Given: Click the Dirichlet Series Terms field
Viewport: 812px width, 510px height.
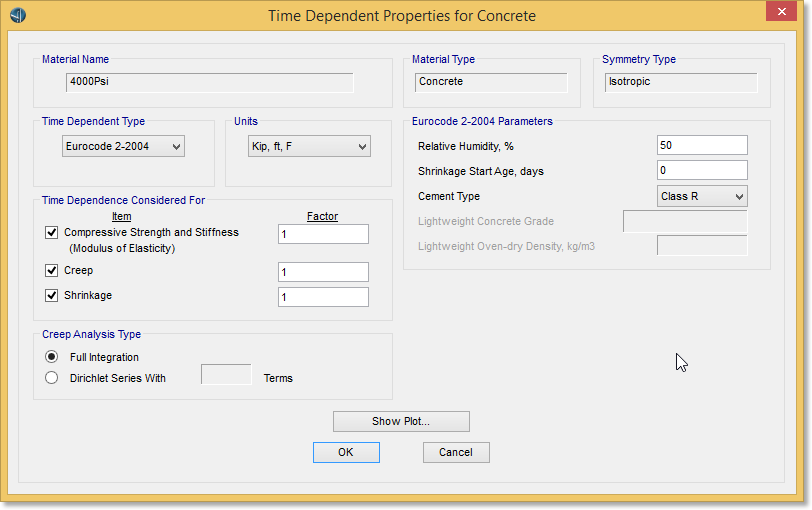Looking at the screenshot, I should click(226, 375).
